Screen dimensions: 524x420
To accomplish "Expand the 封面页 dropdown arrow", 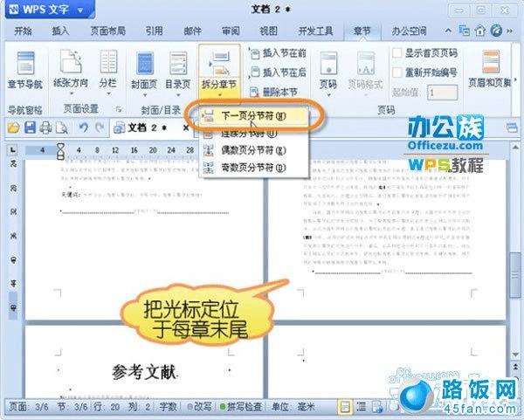I will tap(145, 95).
